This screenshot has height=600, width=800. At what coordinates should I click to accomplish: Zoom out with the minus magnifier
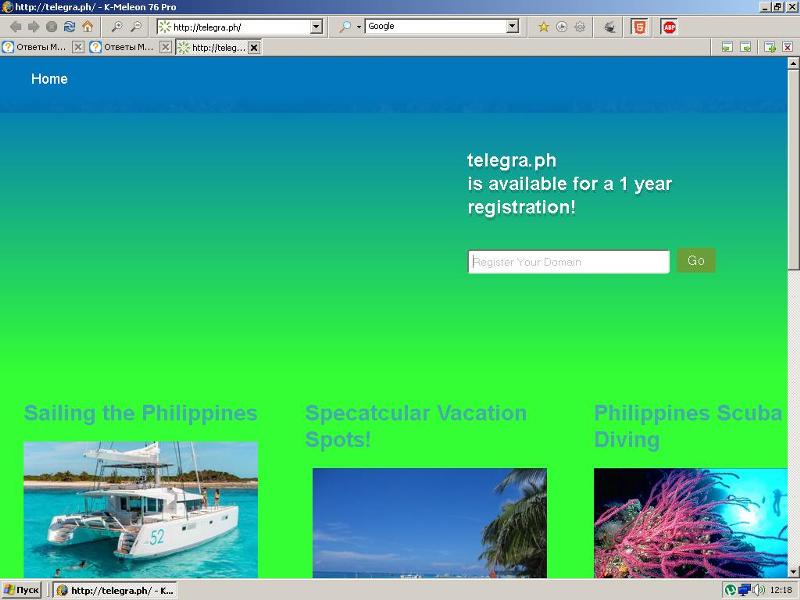click(x=136, y=27)
